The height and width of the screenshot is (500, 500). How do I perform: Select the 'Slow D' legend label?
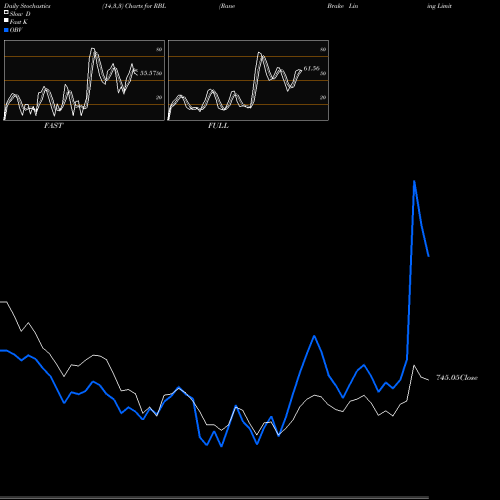[20, 14]
